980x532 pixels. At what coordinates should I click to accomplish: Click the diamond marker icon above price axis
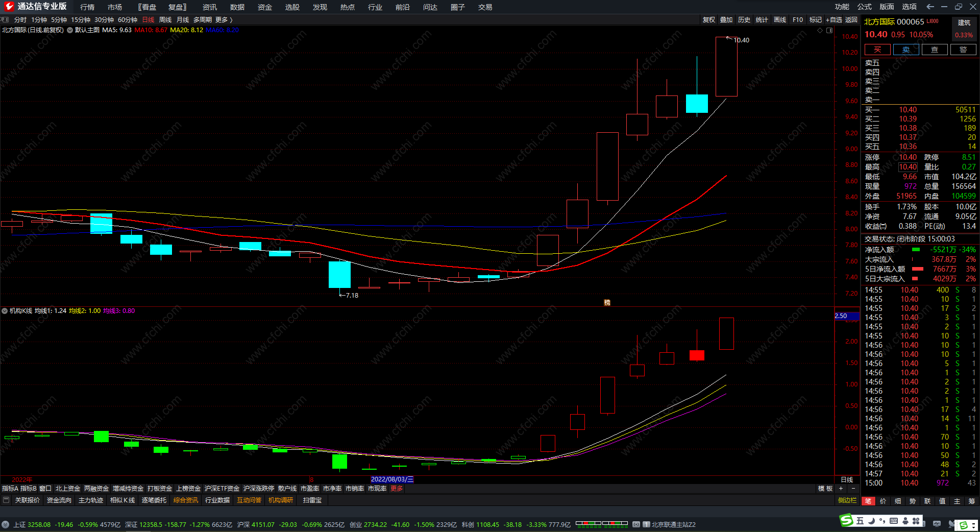(820, 30)
